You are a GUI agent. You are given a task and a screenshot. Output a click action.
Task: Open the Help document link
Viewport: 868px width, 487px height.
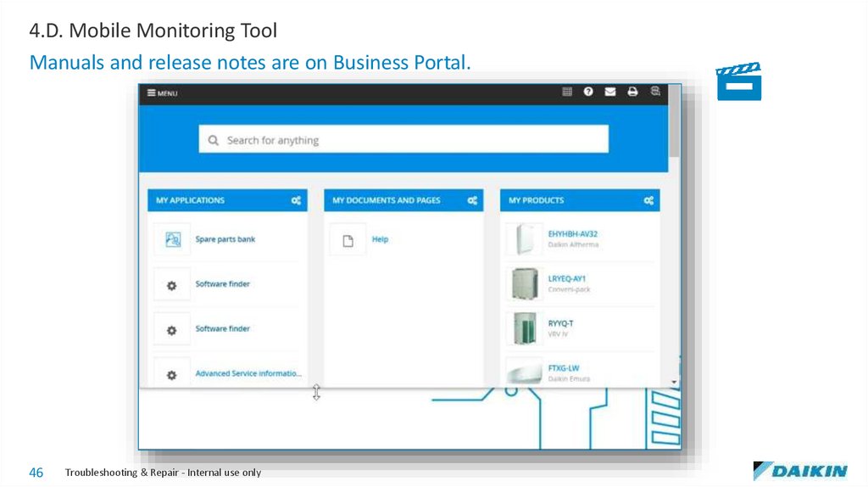[380, 239]
